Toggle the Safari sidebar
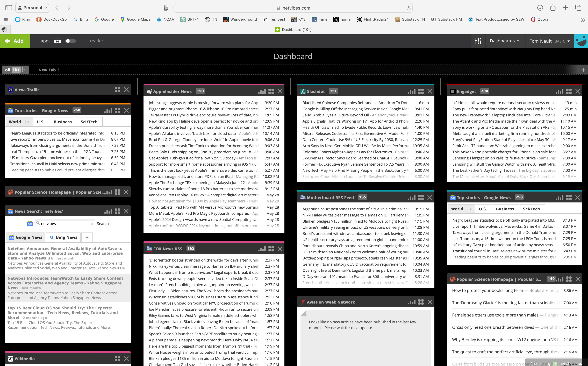The height and width of the screenshot is (366, 588). tap(9, 8)
